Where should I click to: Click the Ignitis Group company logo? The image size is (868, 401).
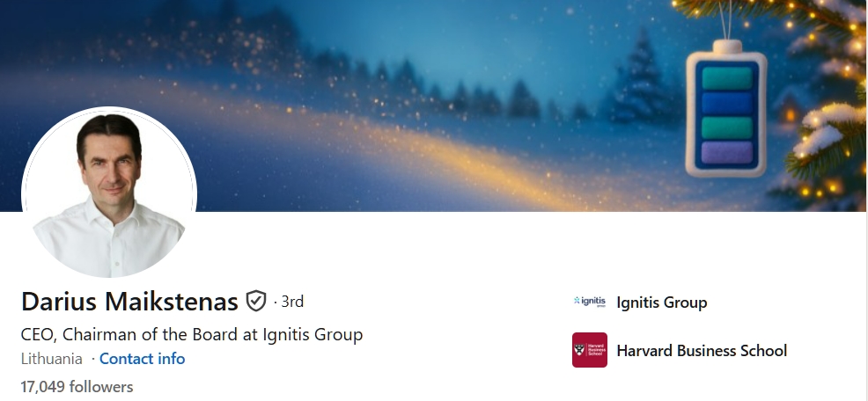pyautogui.click(x=590, y=302)
